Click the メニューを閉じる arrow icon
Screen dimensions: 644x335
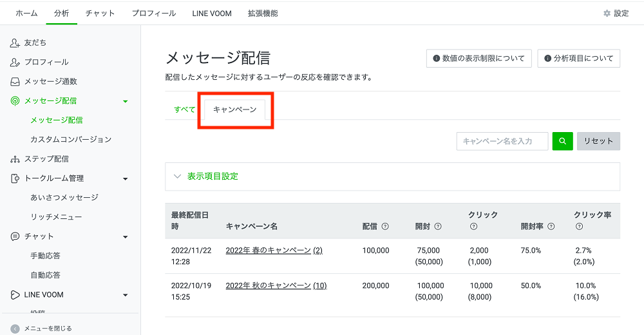[15, 329]
